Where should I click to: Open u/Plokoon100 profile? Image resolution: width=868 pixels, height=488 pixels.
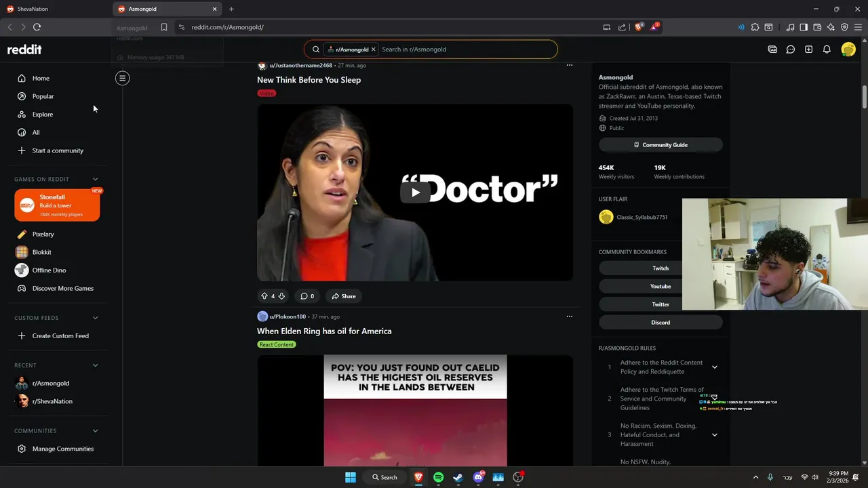(x=287, y=317)
